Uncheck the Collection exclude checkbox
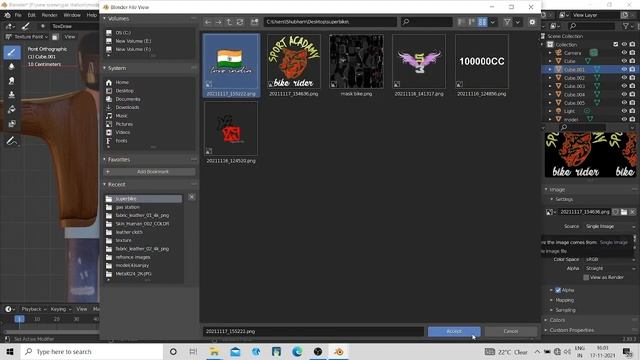Viewport: 640px width, 360px height. tap(616, 44)
